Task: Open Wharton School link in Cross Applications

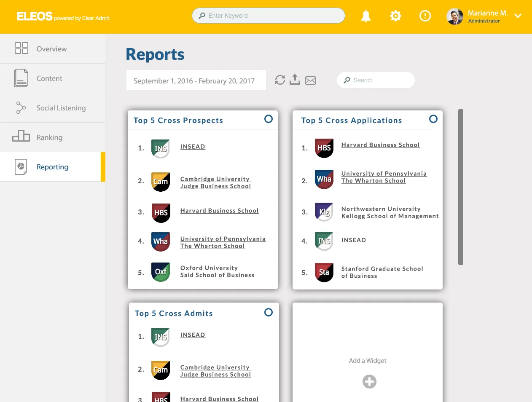Action: coord(384,177)
